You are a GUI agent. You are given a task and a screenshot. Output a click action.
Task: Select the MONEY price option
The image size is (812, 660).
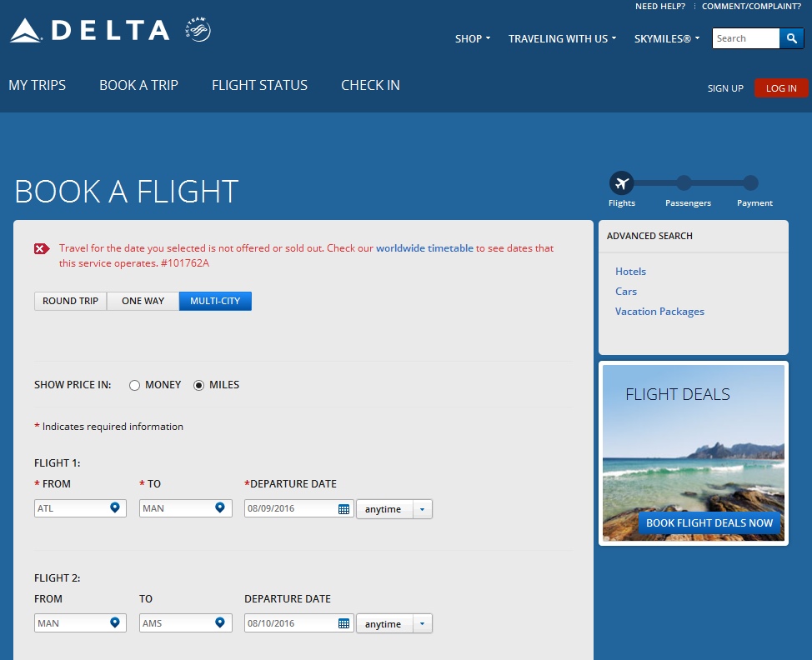tap(135, 385)
